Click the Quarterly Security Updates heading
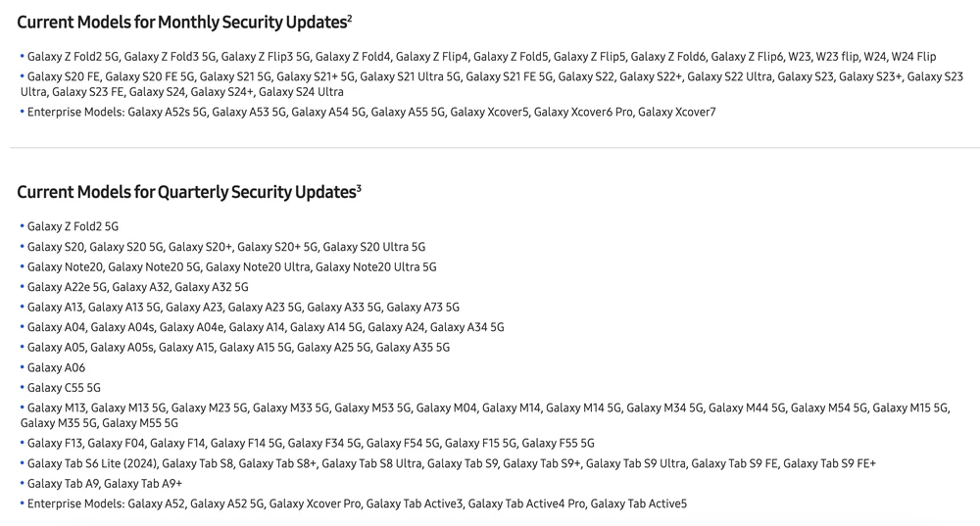 pos(186,192)
